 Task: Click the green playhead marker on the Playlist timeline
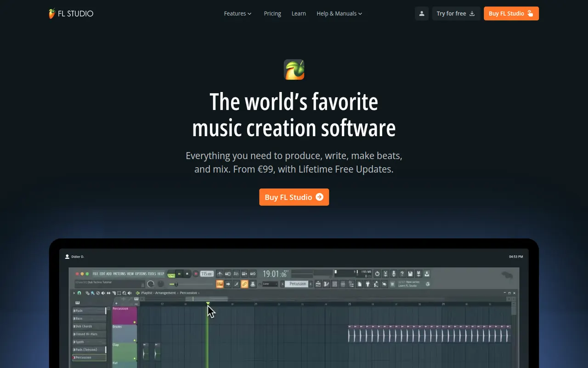coord(208,304)
